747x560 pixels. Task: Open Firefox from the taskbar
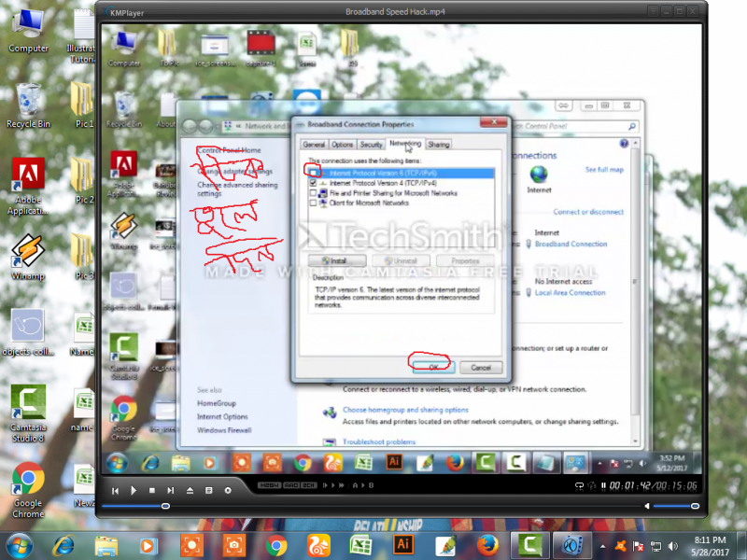tap(486, 546)
